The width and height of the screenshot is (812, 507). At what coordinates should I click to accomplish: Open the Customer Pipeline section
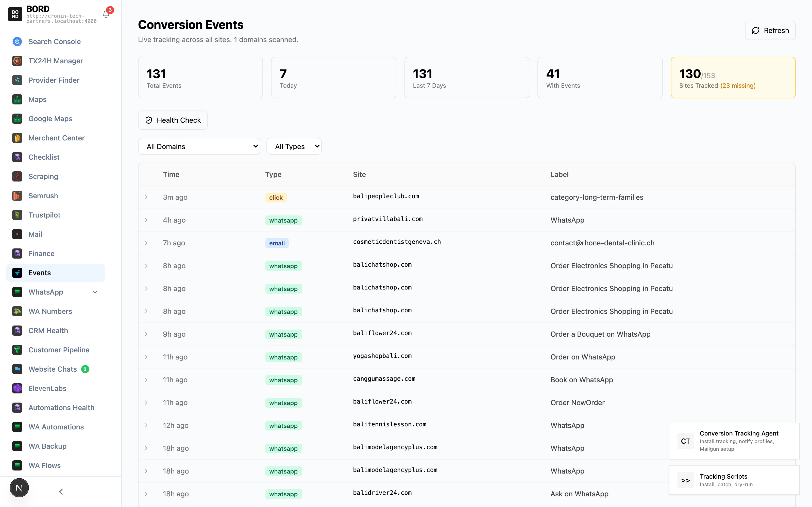[x=59, y=350]
